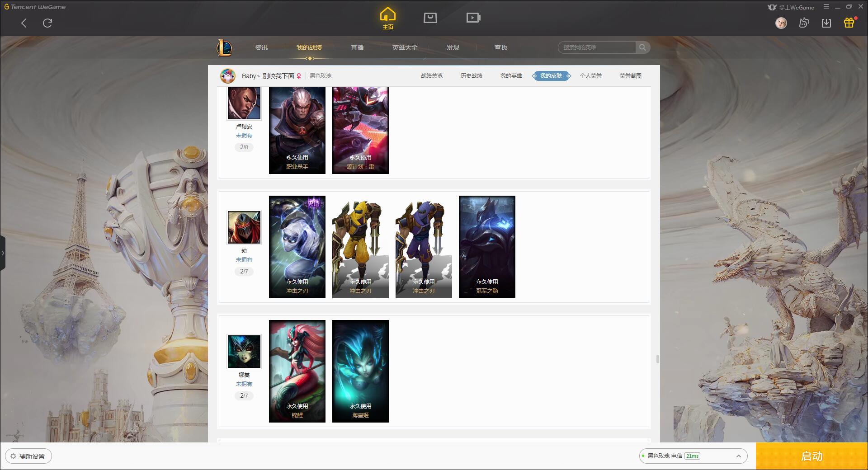Screen dimensions: 868x470
Task: Switch to the 发现 tab
Action: click(x=453, y=47)
